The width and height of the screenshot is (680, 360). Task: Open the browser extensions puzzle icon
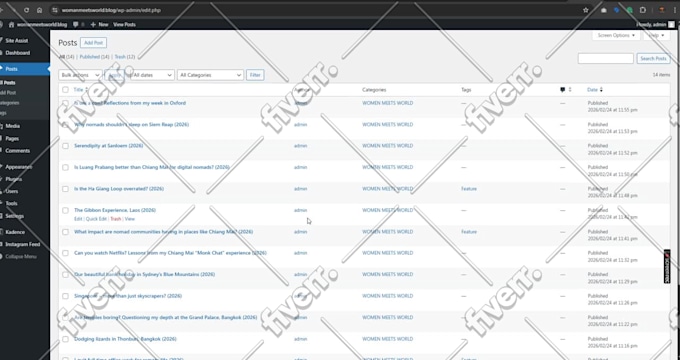[x=643, y=10]
